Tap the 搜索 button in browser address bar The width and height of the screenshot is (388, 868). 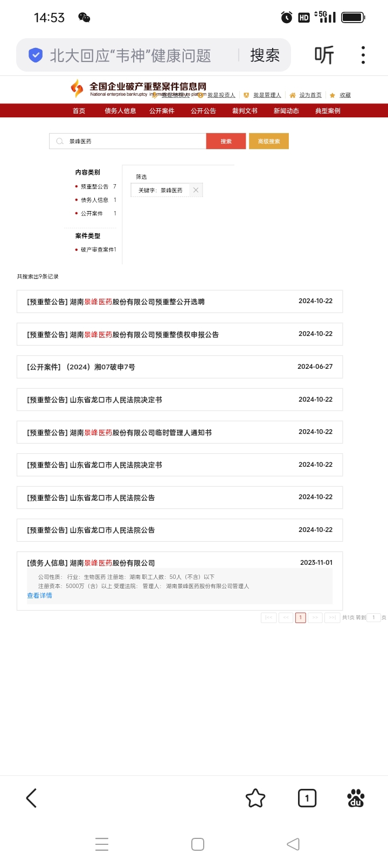265,55
